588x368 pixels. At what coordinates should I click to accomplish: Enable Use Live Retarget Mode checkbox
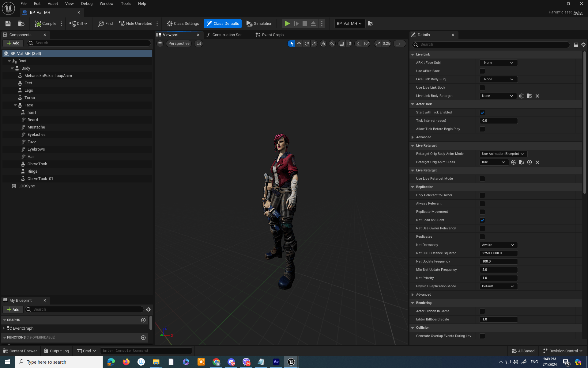(482, 179)
